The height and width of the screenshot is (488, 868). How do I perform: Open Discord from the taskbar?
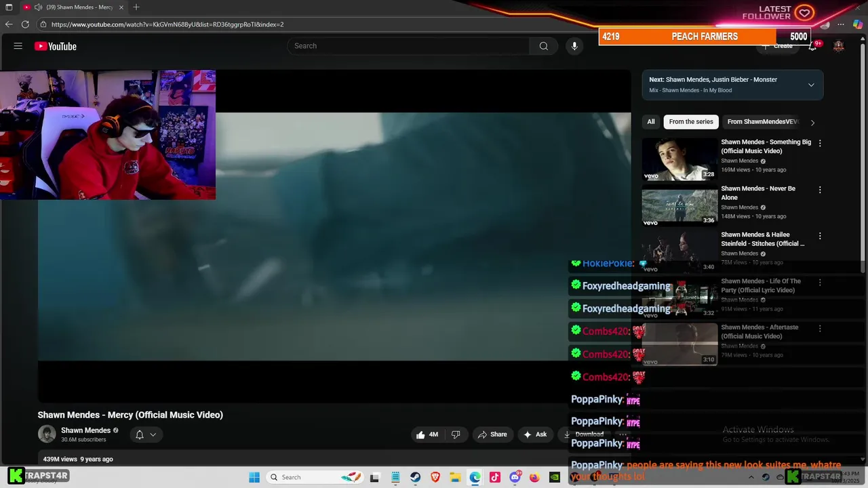[x=515, y=477]
